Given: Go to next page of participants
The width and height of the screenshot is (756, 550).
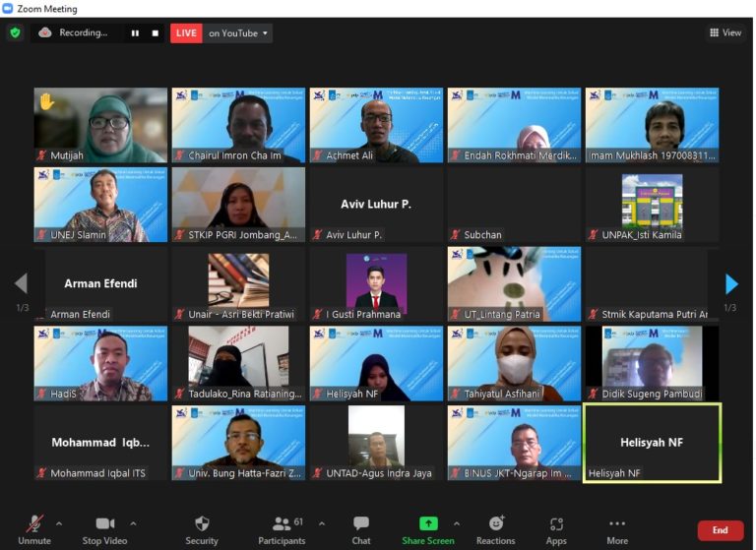Looking at the screenshot, I should pos(730,284).
